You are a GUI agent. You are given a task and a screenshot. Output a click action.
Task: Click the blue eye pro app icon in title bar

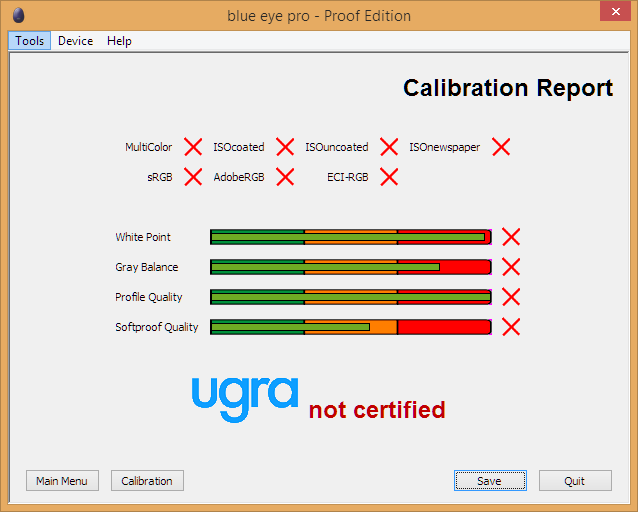point(19,16)
